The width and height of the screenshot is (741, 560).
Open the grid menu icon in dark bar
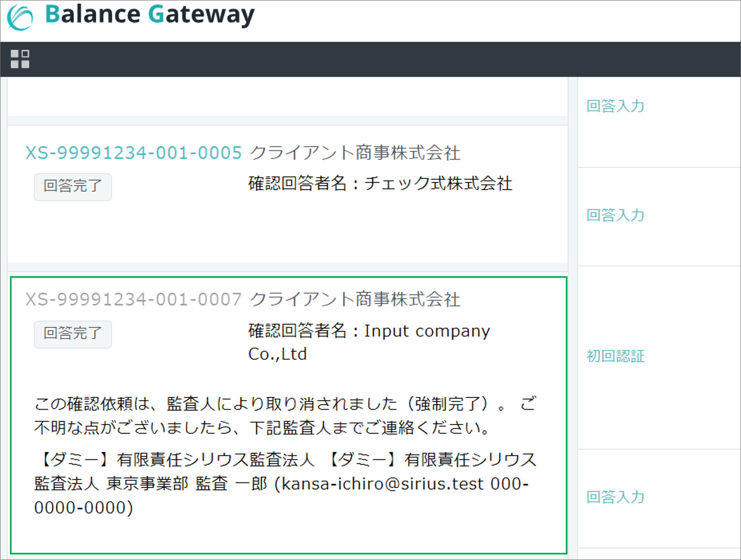[x=20, y=59]
